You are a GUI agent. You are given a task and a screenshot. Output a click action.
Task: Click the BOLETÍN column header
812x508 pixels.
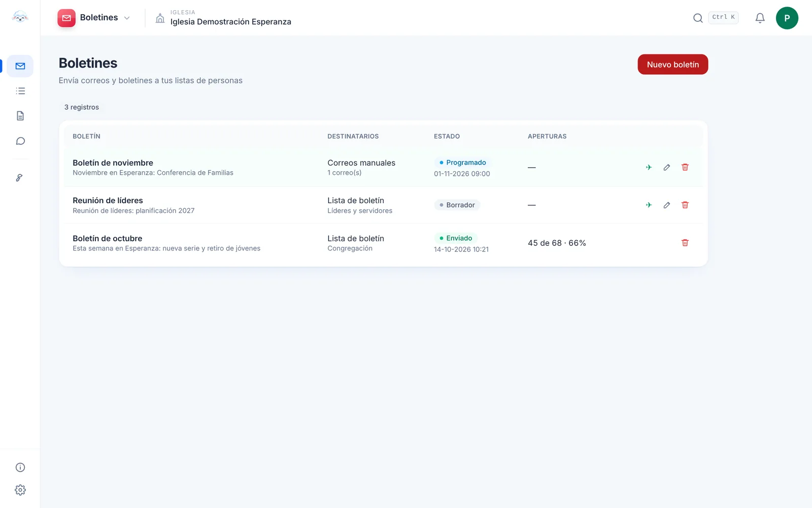pyautogui.click(x=86, y=136)
